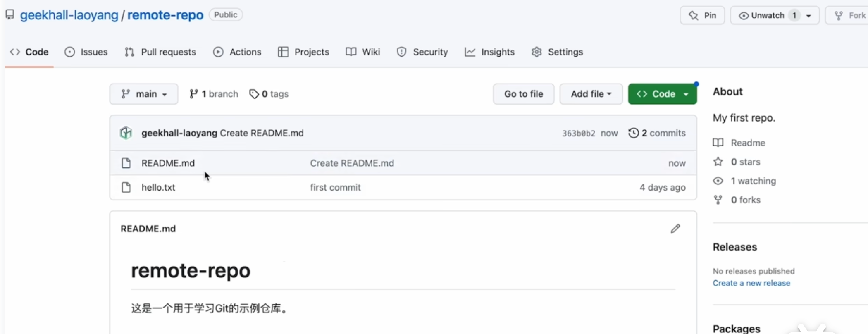The image size is (868, 334).
Task: Click the clock history icon next to commits
Action: pos(633,133)
